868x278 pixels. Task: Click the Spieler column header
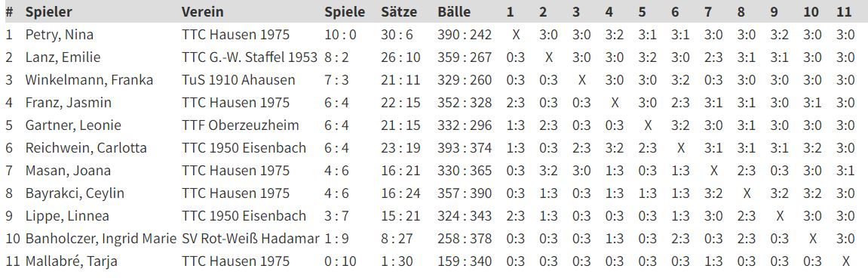[49, 11]
